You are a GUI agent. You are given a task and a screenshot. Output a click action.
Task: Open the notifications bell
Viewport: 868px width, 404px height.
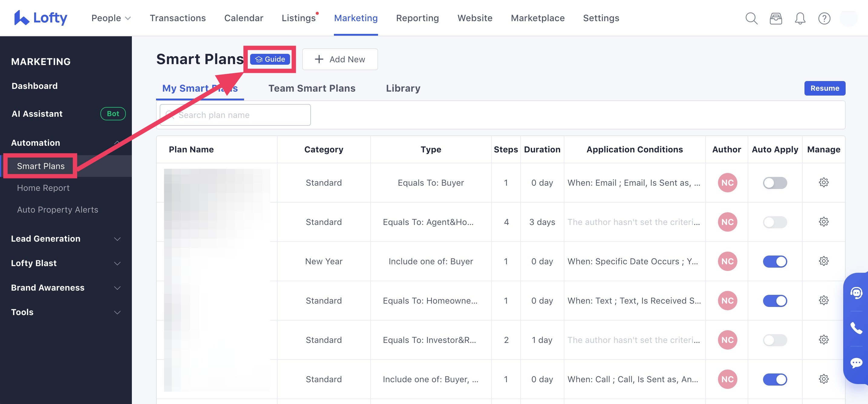[x=800, y=18]
